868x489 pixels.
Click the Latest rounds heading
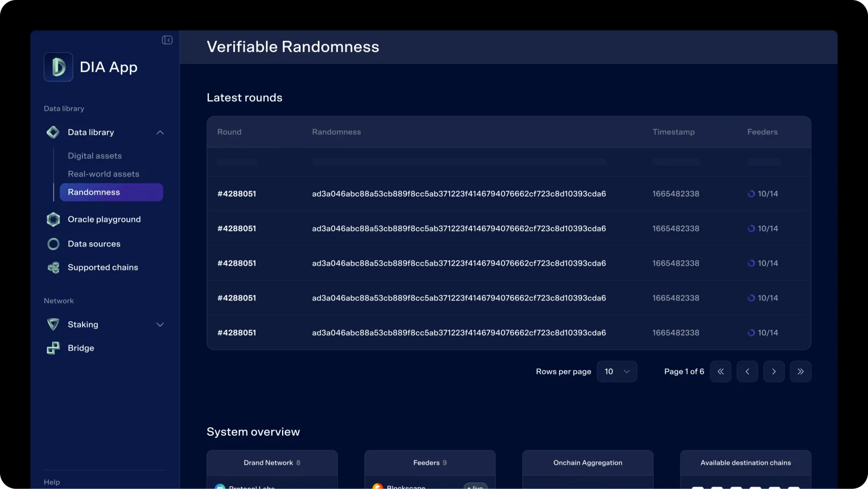click(x=245, y=98)
